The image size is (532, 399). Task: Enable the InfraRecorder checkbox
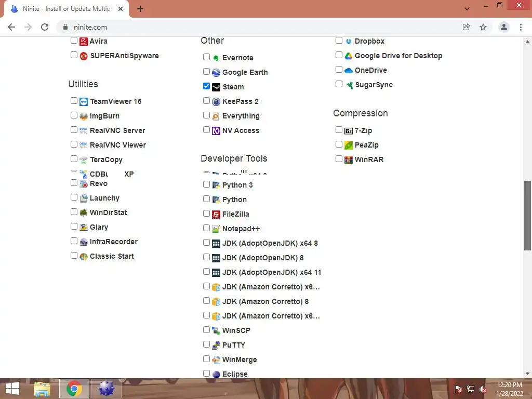click(x=74, y=241)
